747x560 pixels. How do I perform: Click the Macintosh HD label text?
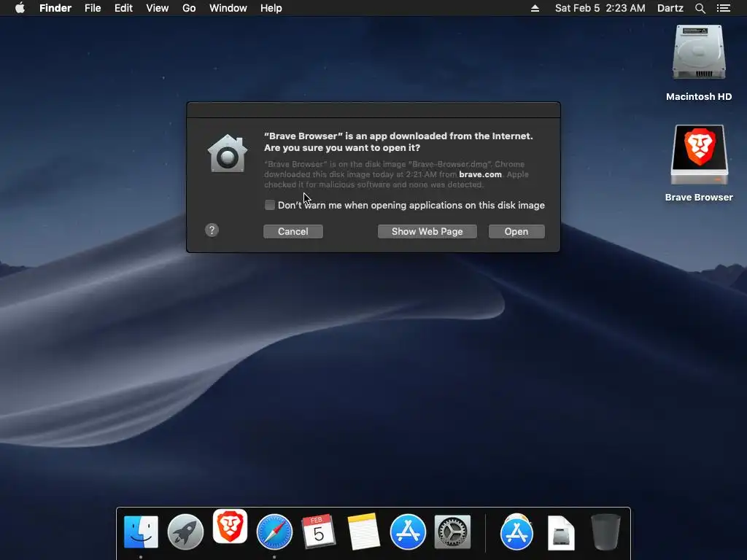[x=699, y=97]
